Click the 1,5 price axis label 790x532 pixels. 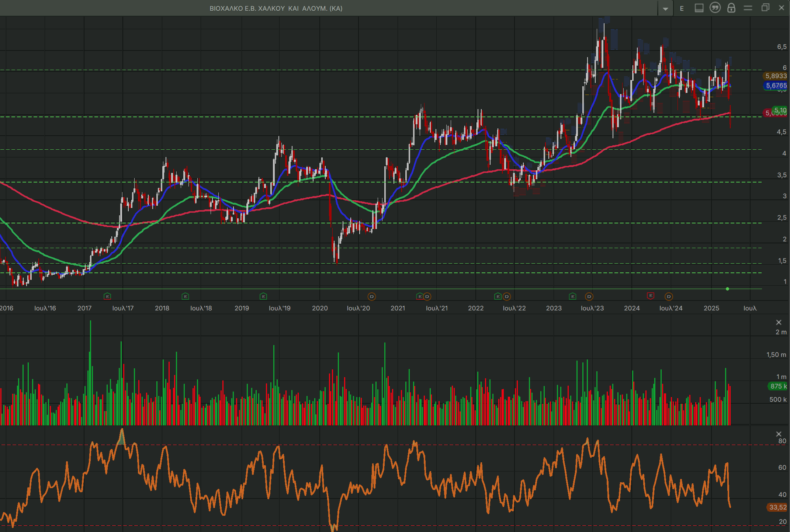(x=782, y=261)
